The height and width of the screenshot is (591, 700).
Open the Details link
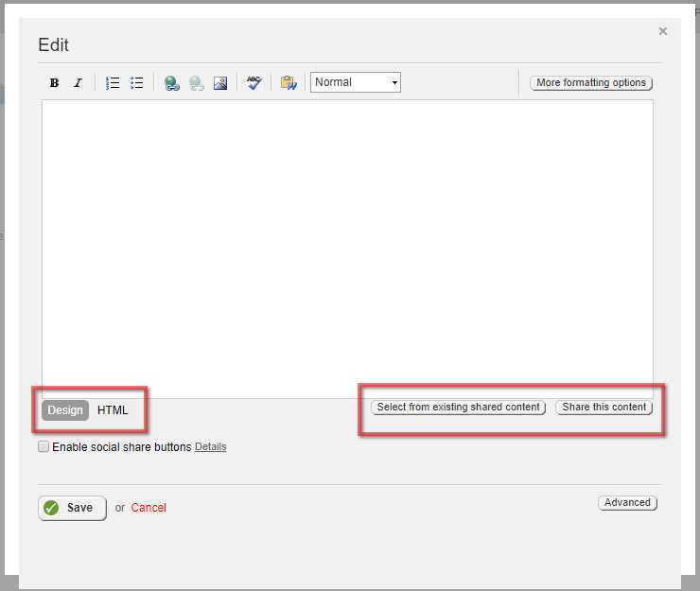pos(211,447)
